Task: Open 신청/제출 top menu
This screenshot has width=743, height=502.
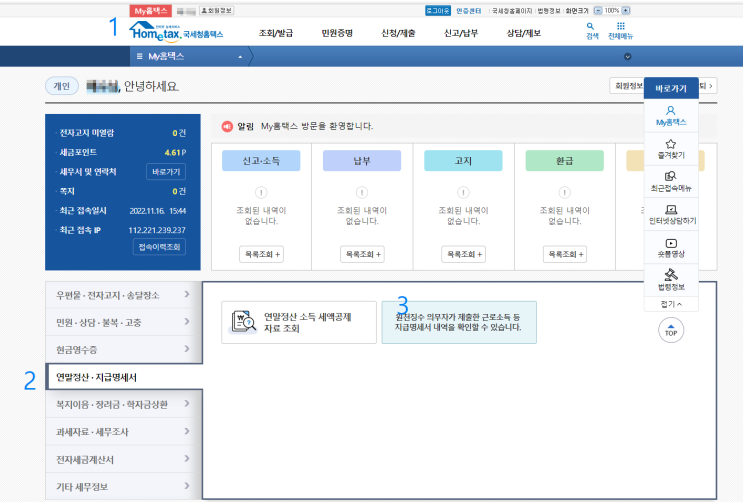Action: tap(398, 33)
